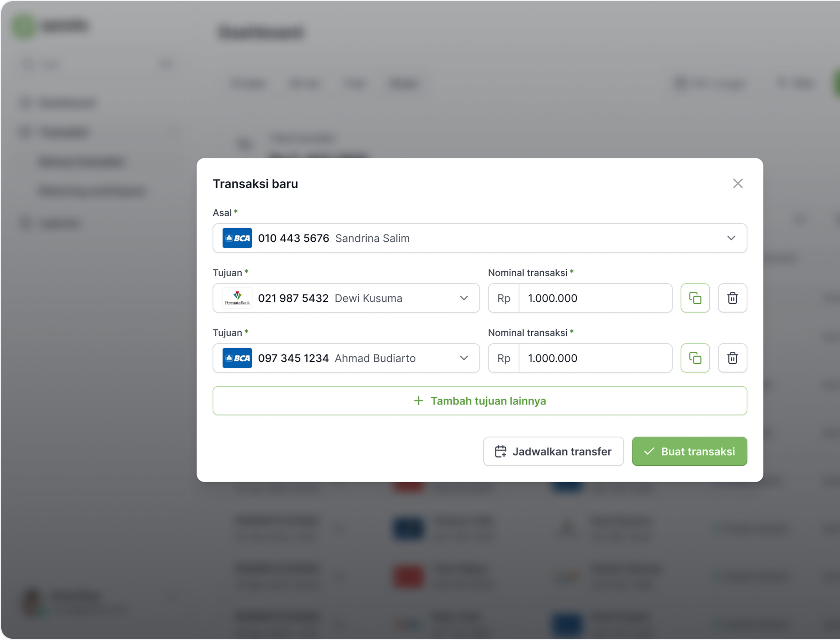The image size is (840, 640).
Task: Delete the Dewi Kusuma destination row
Action: [732, 298]
